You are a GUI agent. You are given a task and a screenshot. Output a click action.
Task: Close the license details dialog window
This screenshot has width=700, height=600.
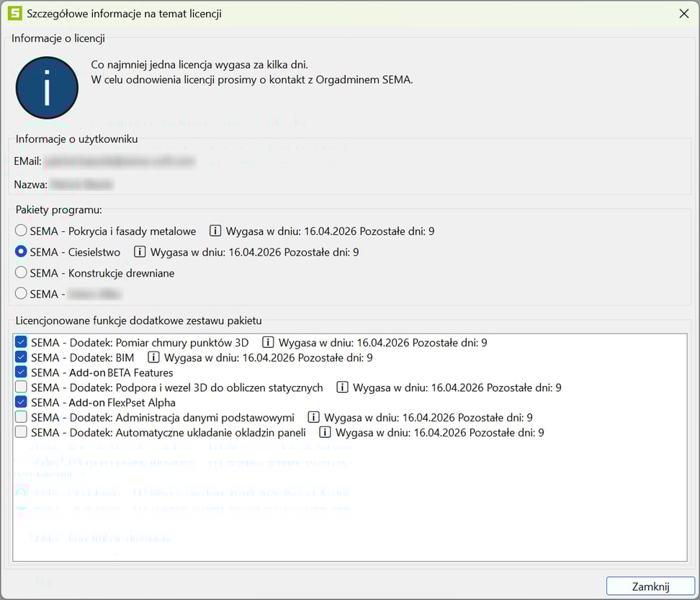tap(650, 586)
